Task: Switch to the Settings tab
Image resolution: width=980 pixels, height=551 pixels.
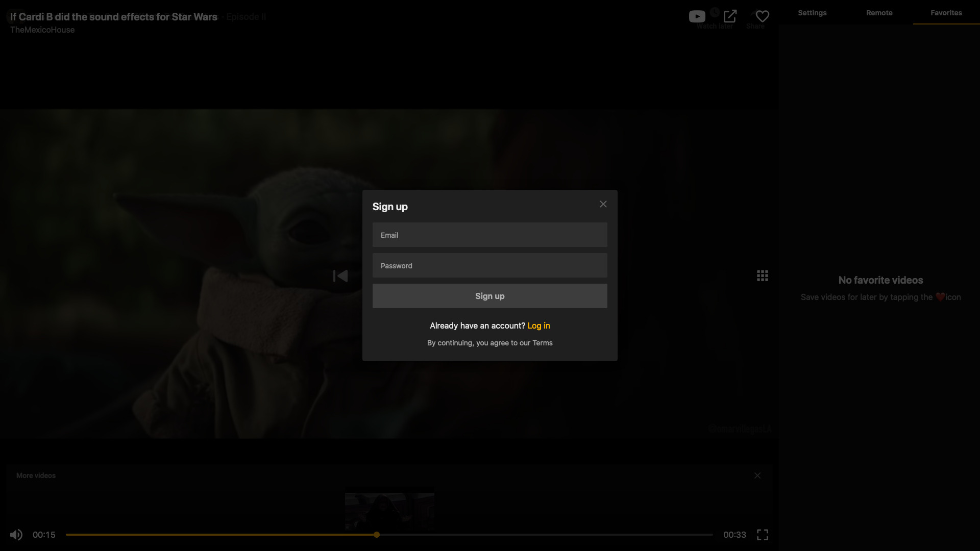Action: (x=812, y=13)
